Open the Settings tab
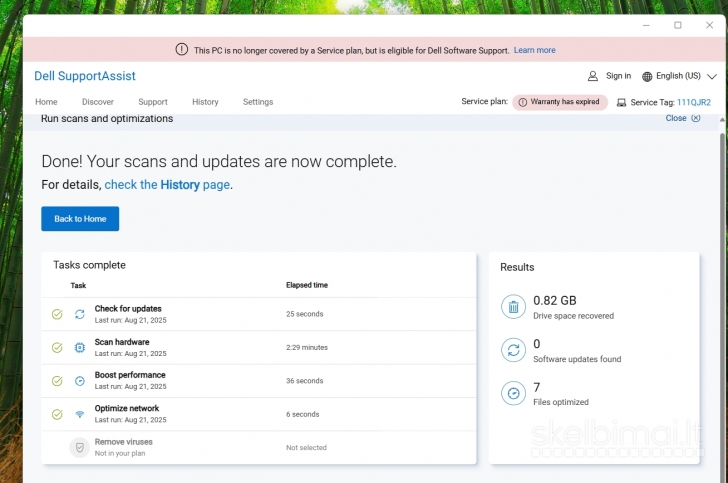 pos(258,102)
